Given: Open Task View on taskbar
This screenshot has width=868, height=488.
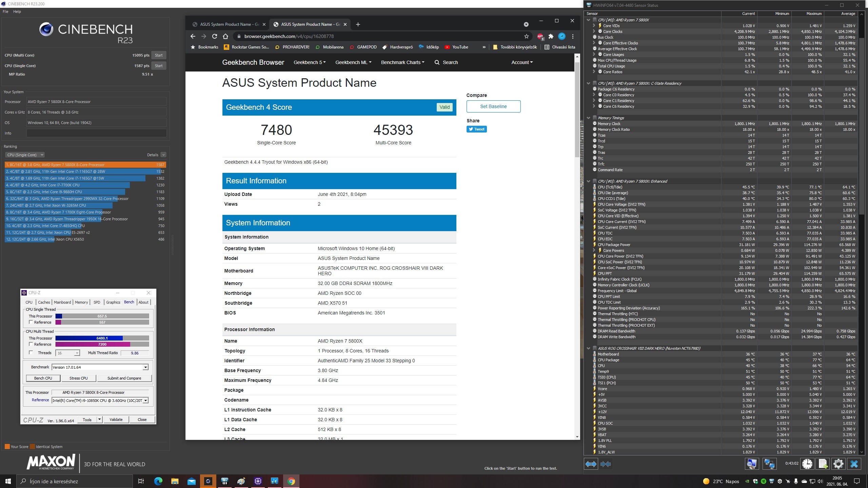Looking at the screenshot, I should tap(141, 481).
